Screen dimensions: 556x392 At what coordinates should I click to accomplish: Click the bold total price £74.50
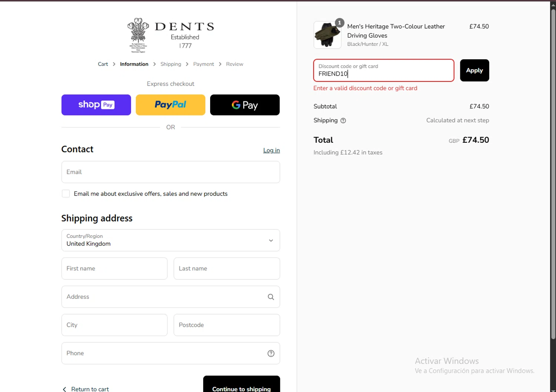(476, 140)
